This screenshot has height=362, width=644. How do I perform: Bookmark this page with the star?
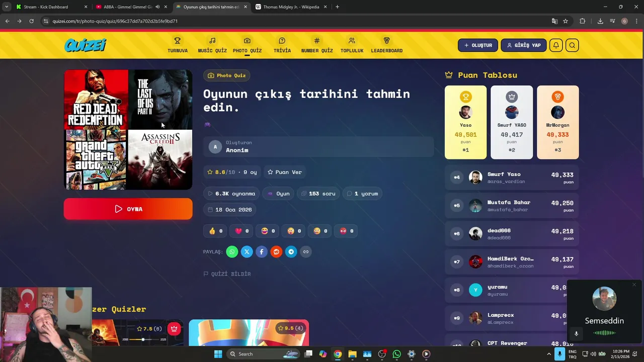coord(566,21)
